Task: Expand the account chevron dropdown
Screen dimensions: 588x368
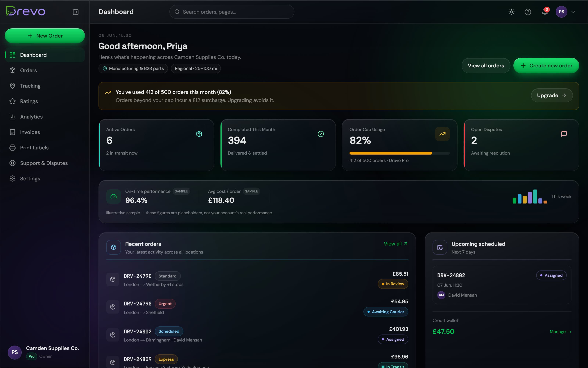Action: tap(573, 12)
